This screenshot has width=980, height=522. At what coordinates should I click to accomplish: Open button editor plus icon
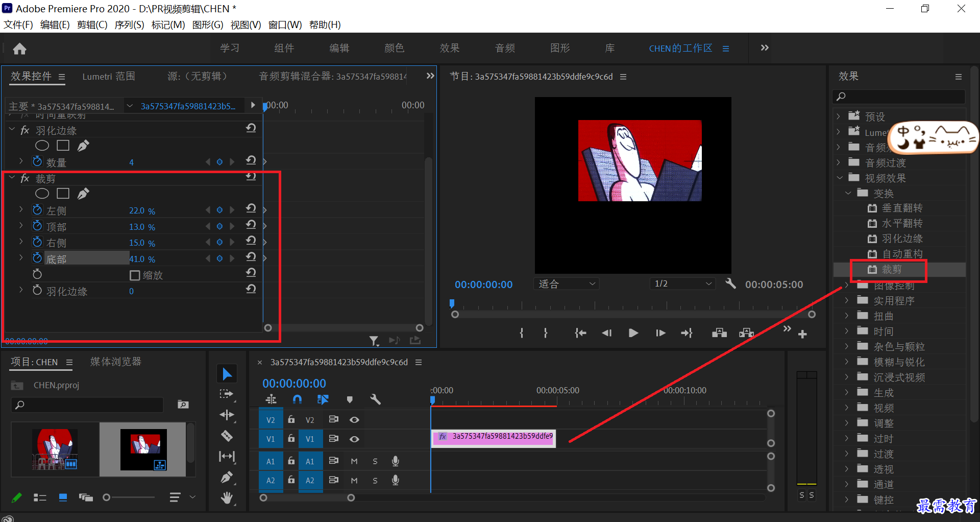[x=802, y=334]
